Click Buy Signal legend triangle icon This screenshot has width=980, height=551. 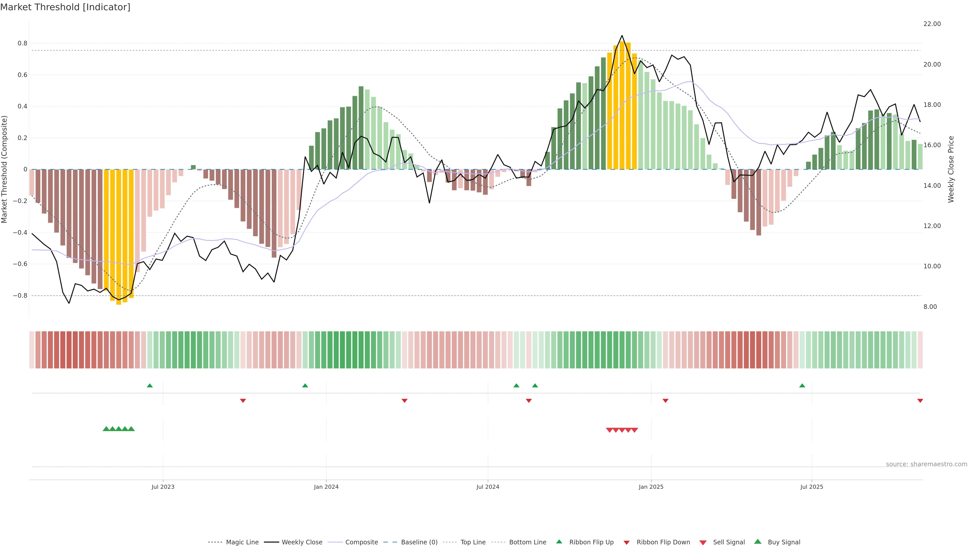click(758, 542)
